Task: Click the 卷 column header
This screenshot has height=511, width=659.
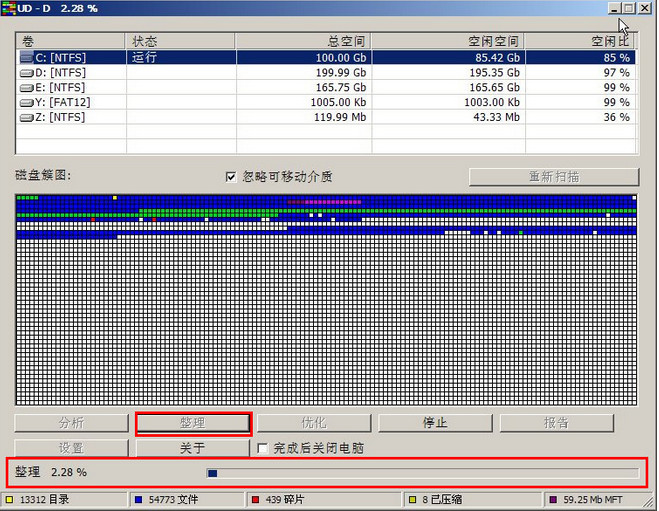Action: click(70, 41)
